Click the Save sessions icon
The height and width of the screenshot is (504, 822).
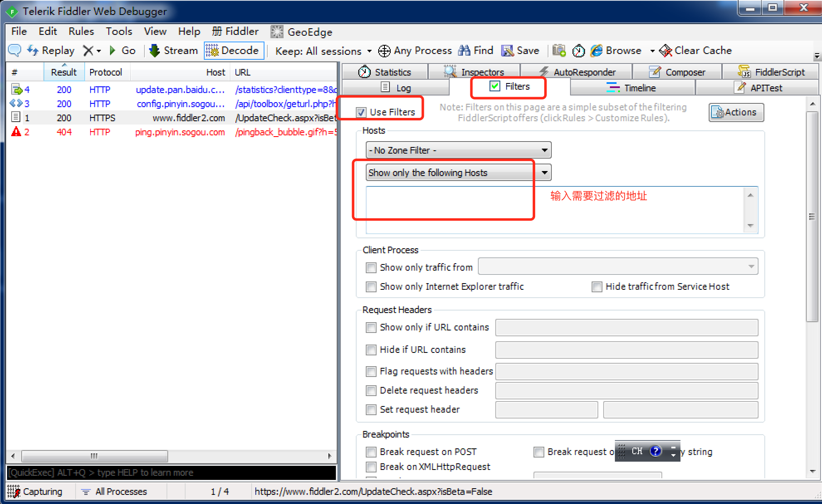(x=507, y=51)
